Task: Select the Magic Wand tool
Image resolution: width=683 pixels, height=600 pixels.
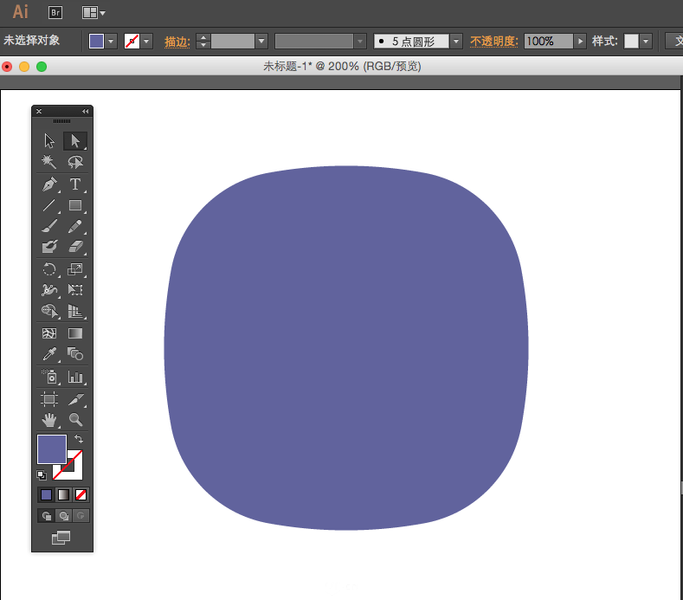Action: pyautogui.click(x=49, y=162)
